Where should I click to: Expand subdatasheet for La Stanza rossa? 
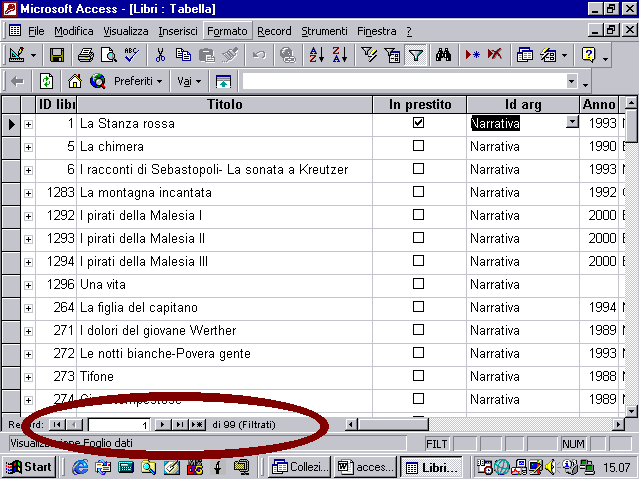28,124
